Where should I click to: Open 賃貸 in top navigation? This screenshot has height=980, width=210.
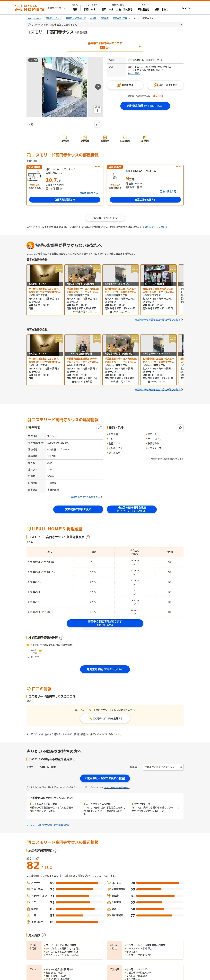pyautogui.click(x=75, y=9)
